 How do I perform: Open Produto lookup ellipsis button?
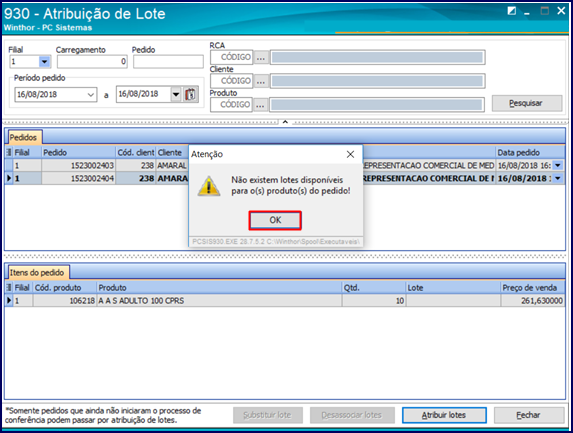click(x=261, y=105)
